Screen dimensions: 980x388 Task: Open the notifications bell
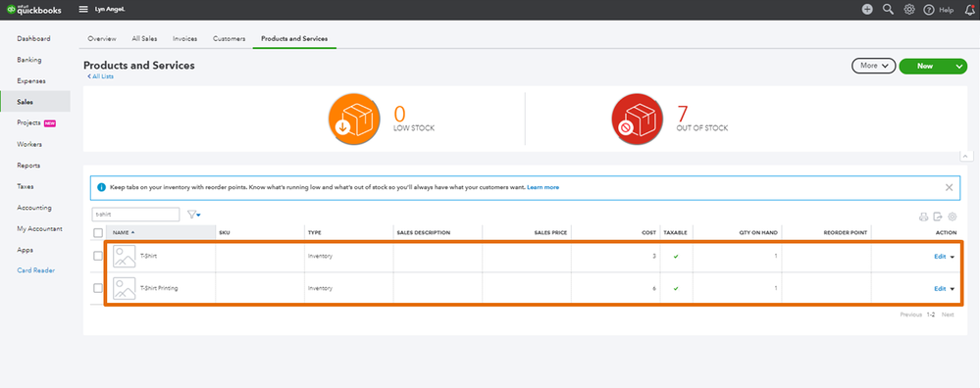pos(970,10)
